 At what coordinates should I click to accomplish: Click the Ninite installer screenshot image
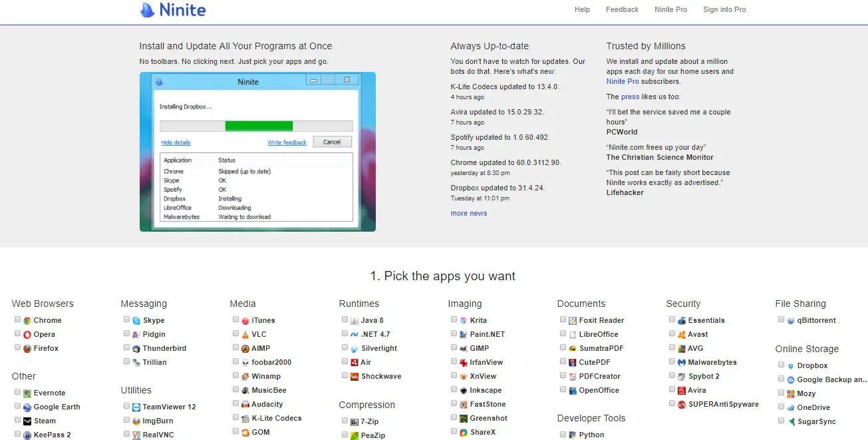click(x=257, y=152)
